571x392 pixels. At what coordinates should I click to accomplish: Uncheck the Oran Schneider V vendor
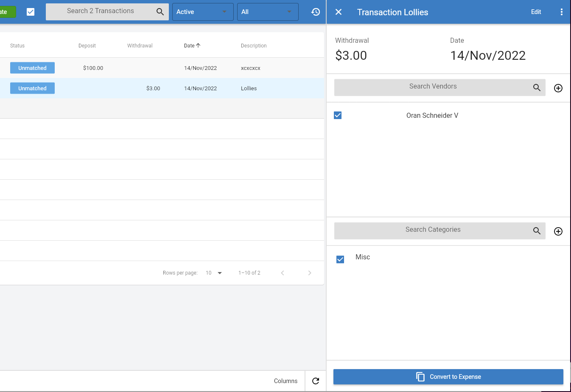pyautogui.click(x=338, y=115)
